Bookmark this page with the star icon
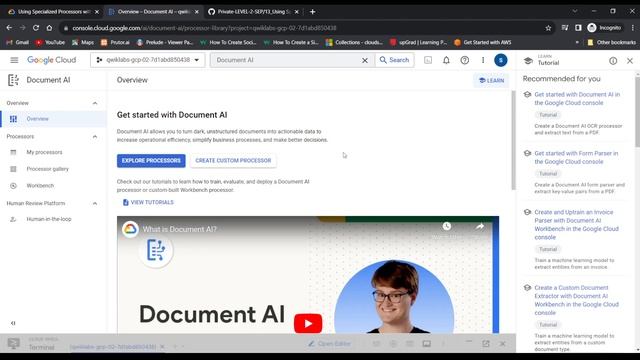Viewport: 640px width, 360px height. click(548, 28)
